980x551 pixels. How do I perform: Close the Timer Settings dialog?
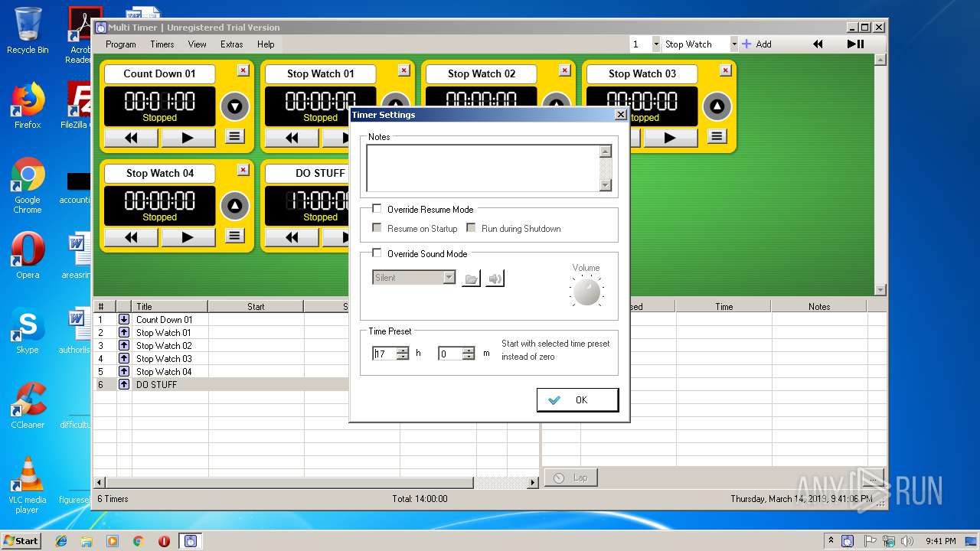[x=621, y=115]
